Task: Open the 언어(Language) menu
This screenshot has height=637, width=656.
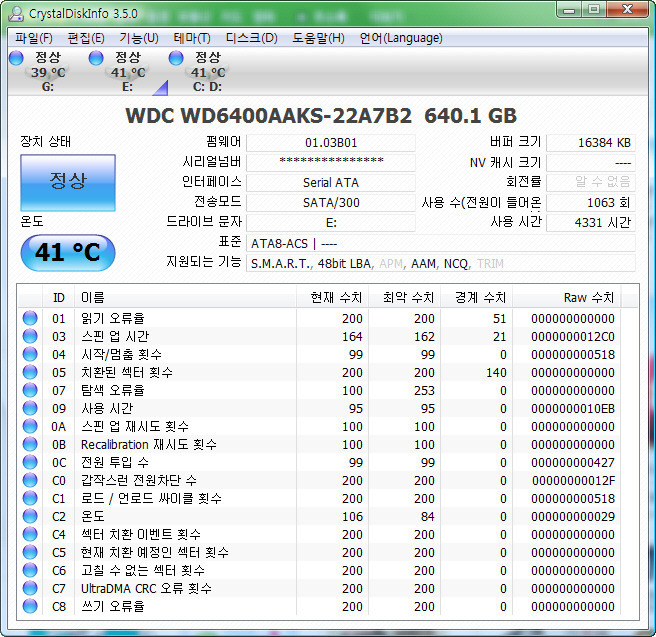Action: coord(401,38)
